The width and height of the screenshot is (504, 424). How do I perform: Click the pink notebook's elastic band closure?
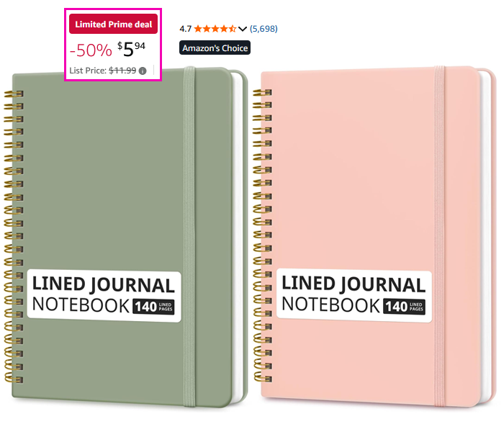(x=440, y=237)
